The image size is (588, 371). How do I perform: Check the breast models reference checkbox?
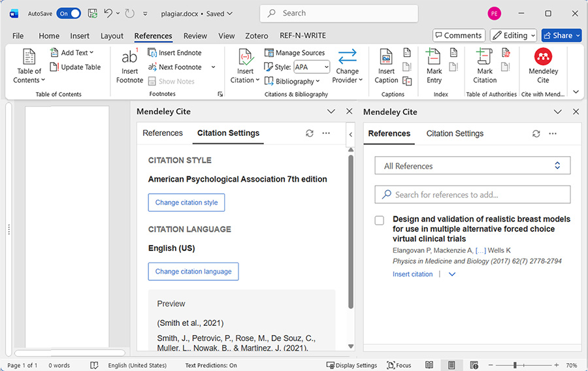(380, 220)
